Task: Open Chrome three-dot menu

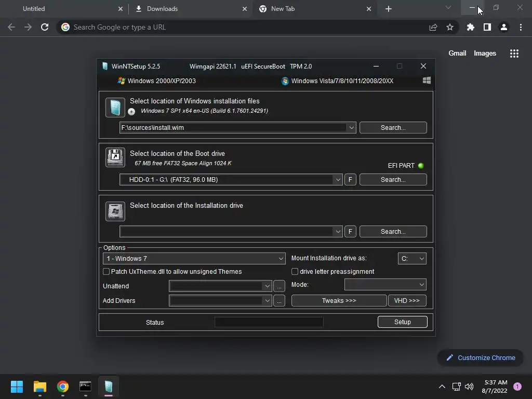Action: pyautogui.click(x=521, y=27)
